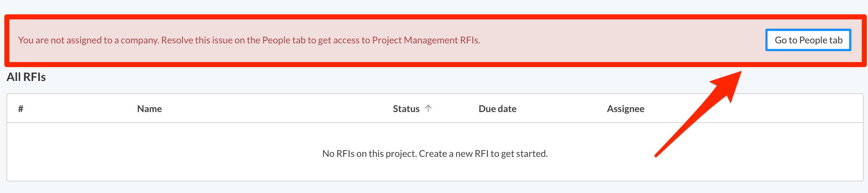Click the Go to People tab button

point(808,40)
